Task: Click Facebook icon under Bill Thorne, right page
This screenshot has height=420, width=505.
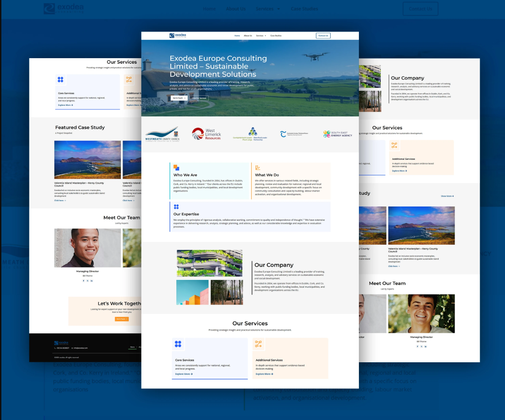Action: pyautogui.click(x=418, y=347)
